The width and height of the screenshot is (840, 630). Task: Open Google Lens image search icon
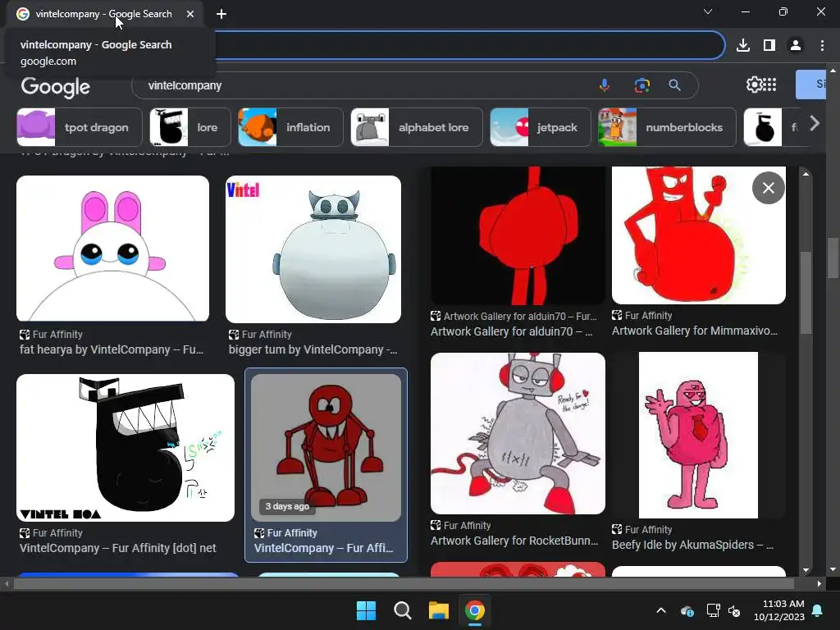click(641, 85)
